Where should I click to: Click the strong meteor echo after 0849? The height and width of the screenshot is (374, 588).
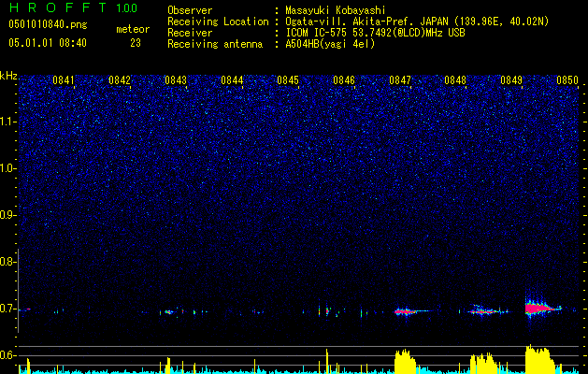(542, 309)
